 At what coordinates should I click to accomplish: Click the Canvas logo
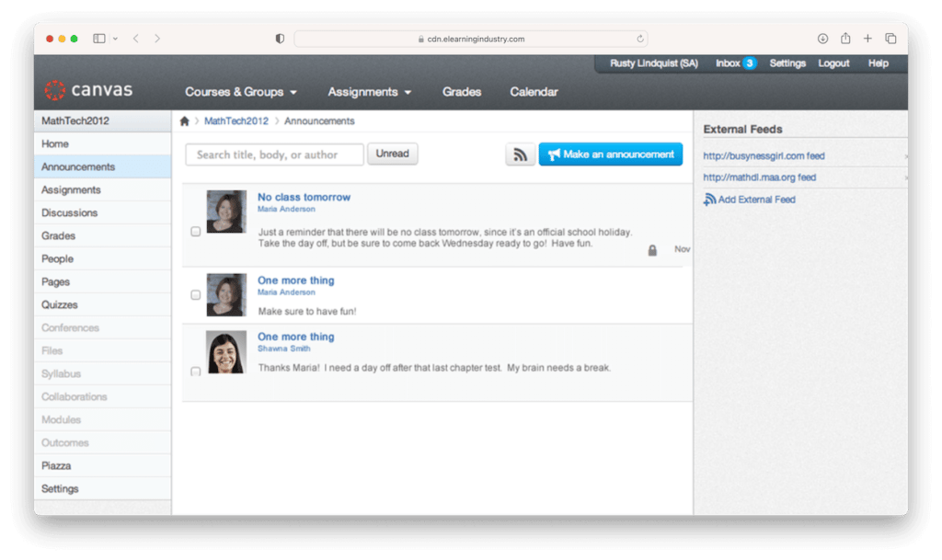(x=88, y=90)
